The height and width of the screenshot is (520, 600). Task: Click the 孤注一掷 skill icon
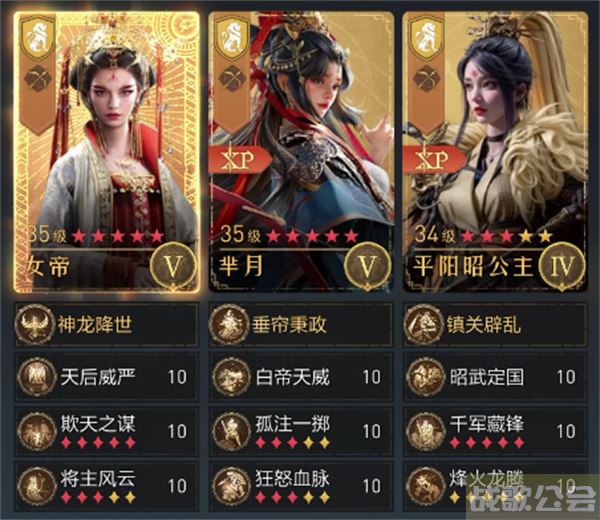coord(231,432)
